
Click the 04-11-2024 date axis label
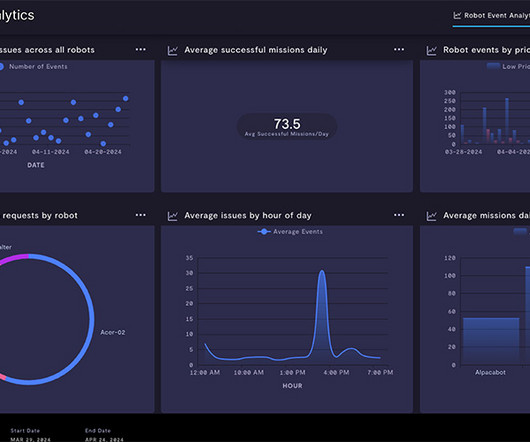51,152
